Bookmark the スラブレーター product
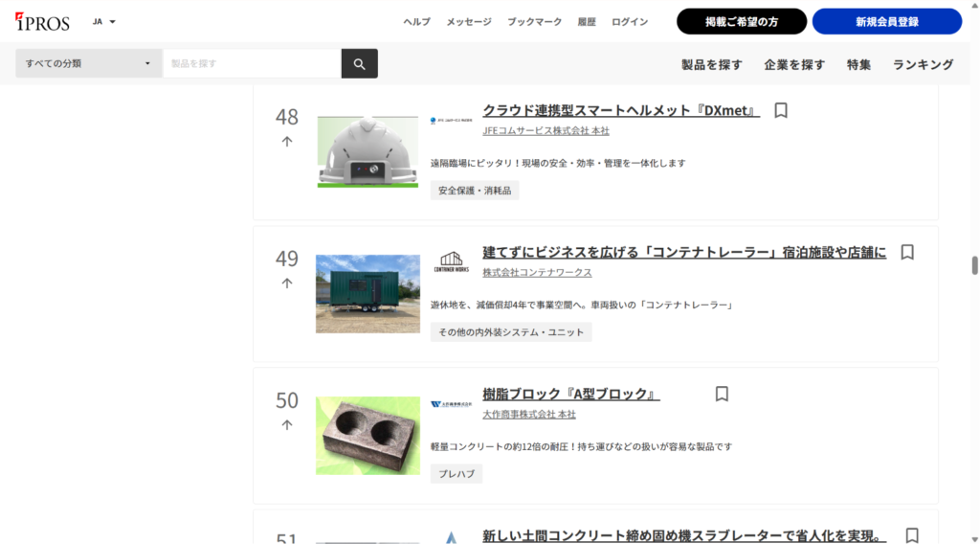 coord(912,535)
